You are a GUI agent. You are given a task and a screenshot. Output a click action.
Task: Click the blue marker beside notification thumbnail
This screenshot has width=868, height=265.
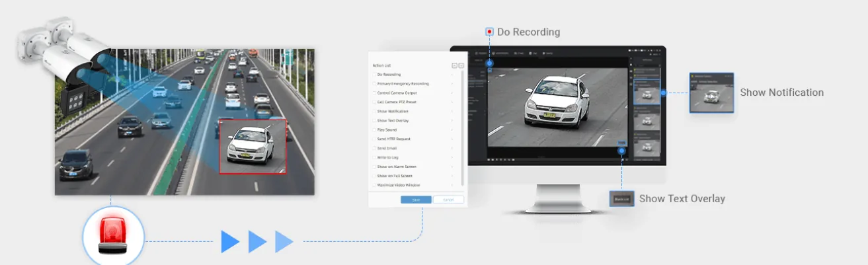point(663,93)
